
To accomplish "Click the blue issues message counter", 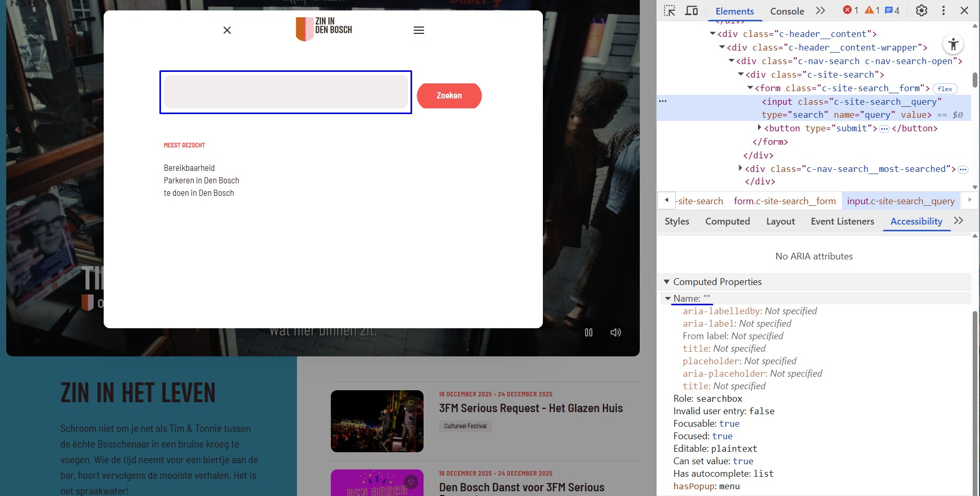I will [x=892, y=10].
